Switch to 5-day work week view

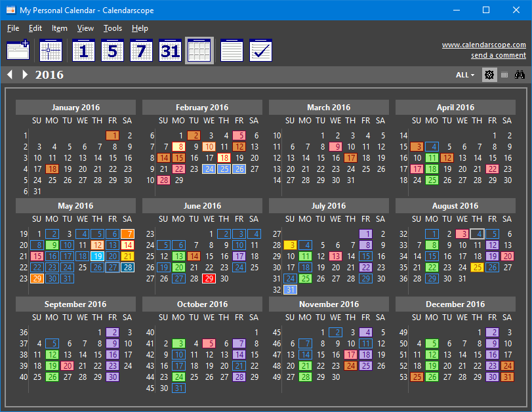[x=112, y=51]
